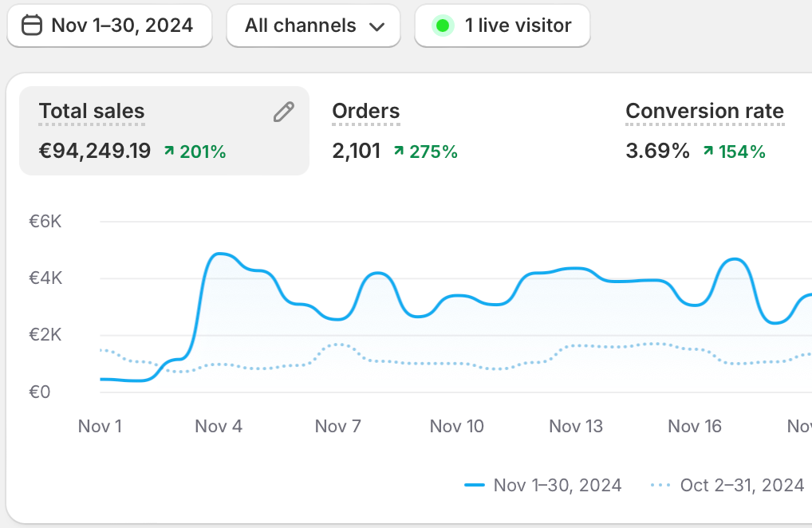Click the green live visitor indicator dot

(443, 26)
